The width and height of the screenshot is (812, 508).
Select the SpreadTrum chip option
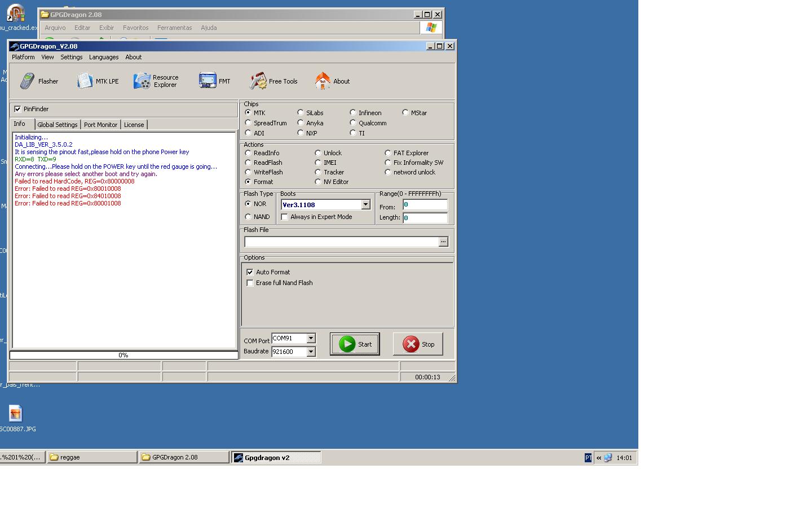click(x=248, y=123)
